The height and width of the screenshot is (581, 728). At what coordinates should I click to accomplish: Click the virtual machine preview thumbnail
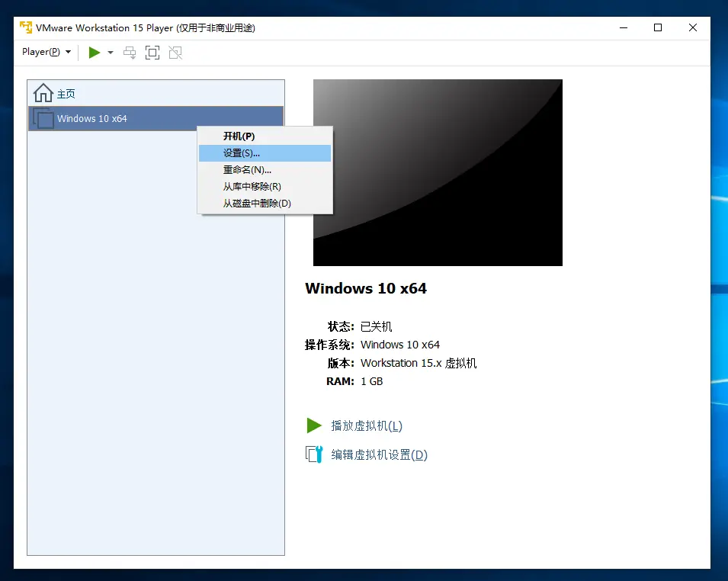438,173
